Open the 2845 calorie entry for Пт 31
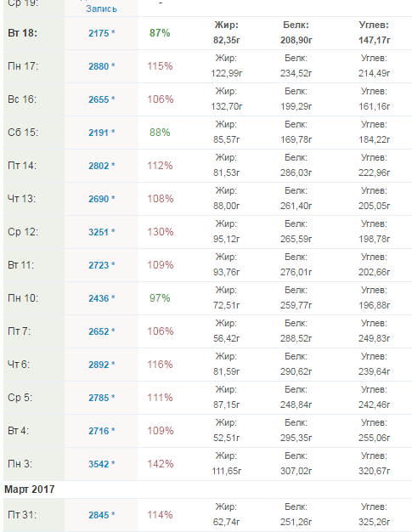Viewport: 412px width, 532px height. click(x=99, y=515)
